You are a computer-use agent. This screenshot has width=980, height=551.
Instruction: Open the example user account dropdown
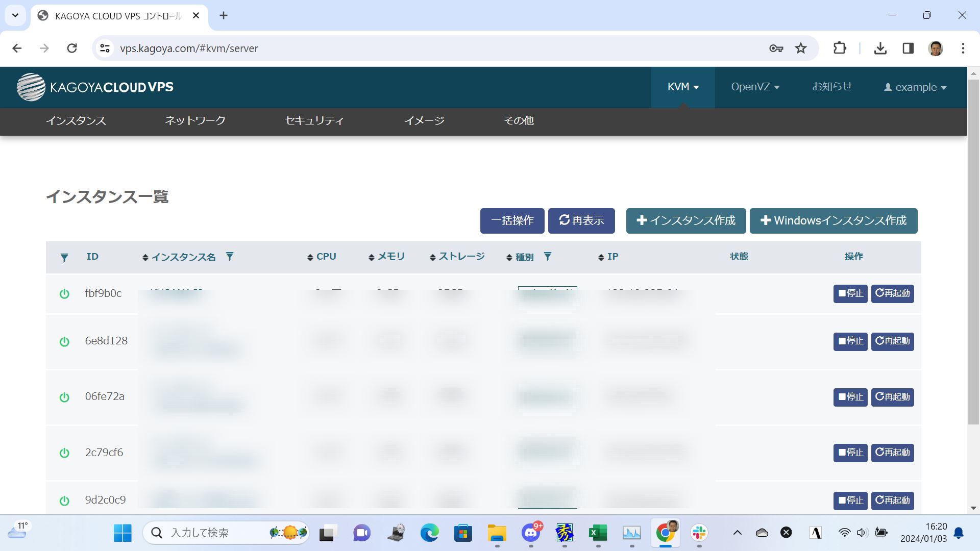tap(915, 87)
